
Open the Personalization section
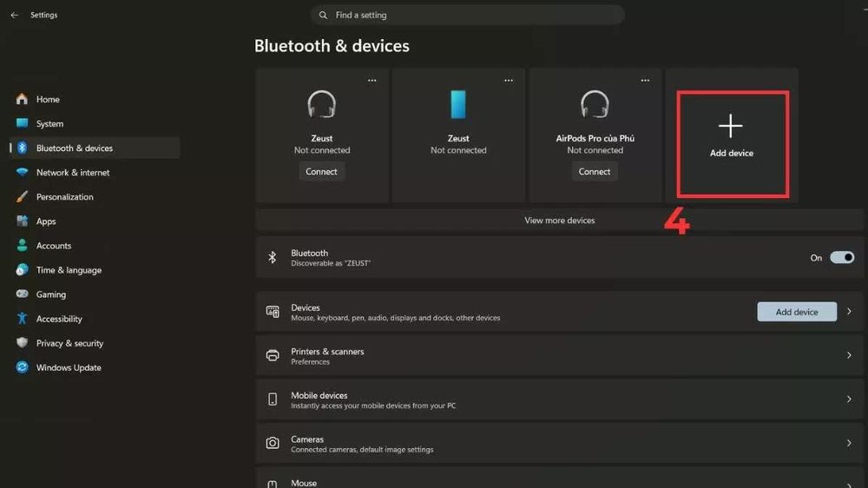pyautogui.click(x=65, y=196)
